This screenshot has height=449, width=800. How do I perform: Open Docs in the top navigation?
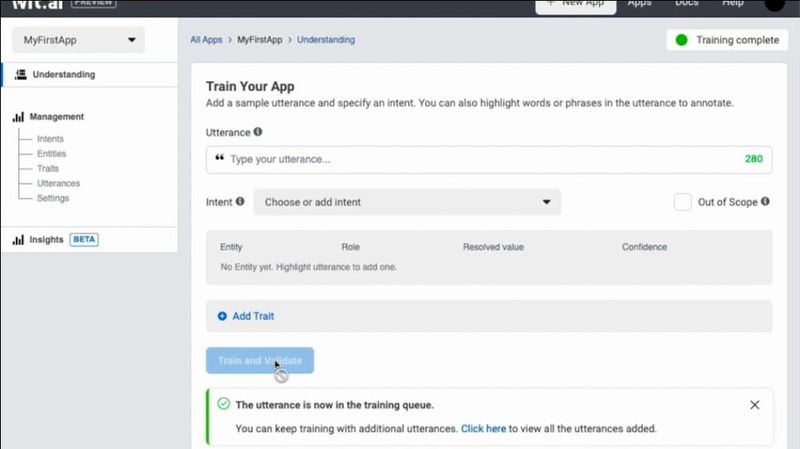point(687,4)
